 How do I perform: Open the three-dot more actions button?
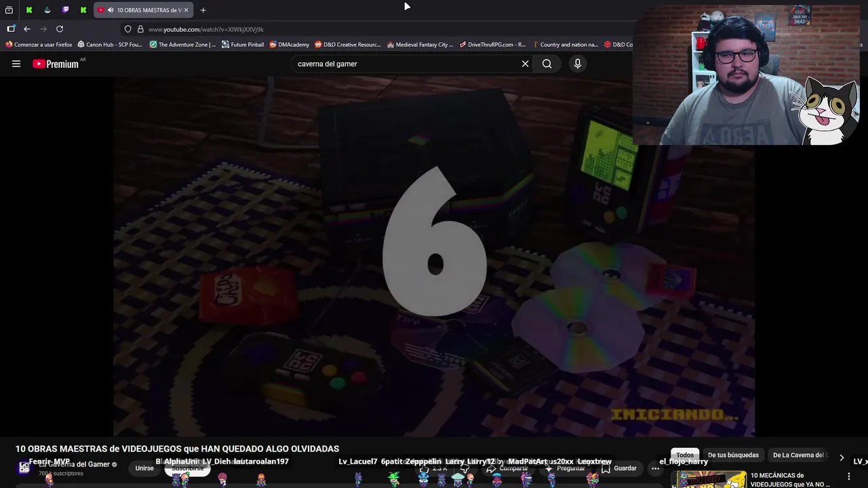(x=655, y=468)
